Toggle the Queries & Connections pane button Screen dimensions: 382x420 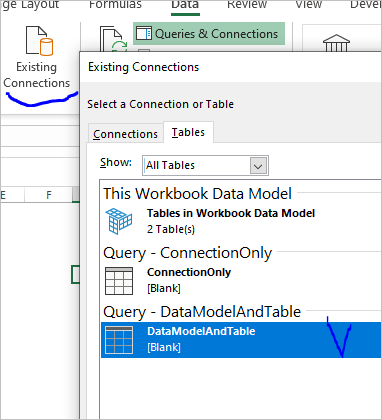(x=209, y=34)
